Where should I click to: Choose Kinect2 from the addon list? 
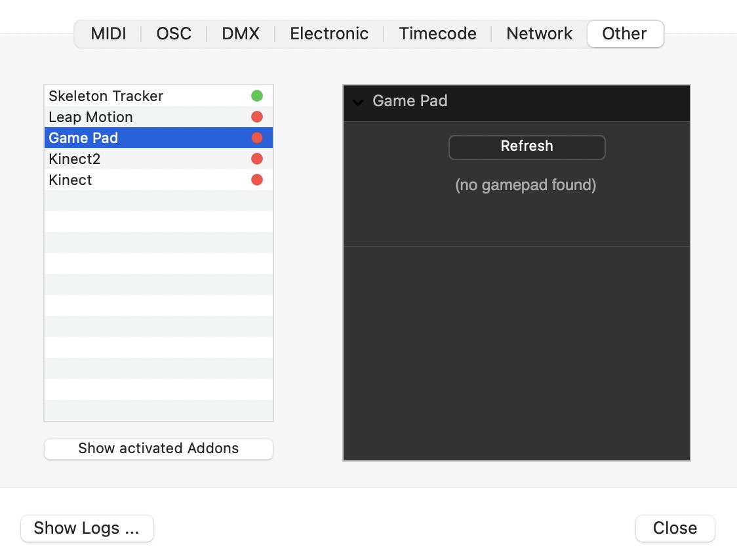coord(75,159)
